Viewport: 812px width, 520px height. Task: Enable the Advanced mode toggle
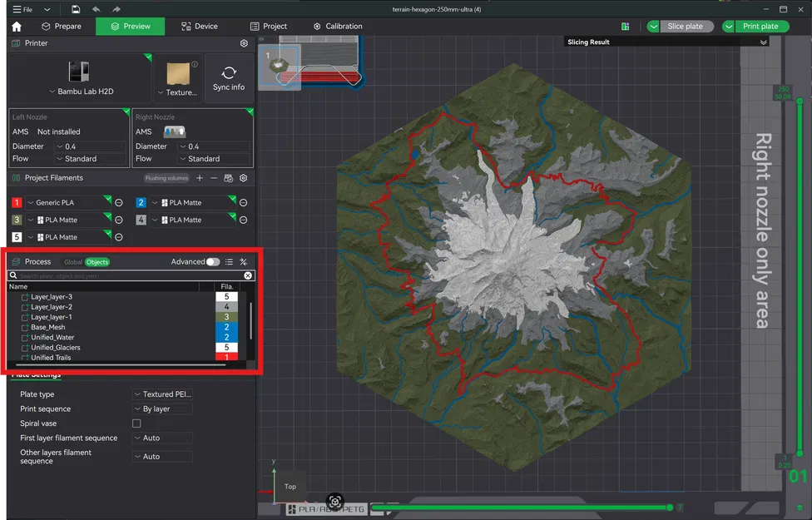pos(214,261)
